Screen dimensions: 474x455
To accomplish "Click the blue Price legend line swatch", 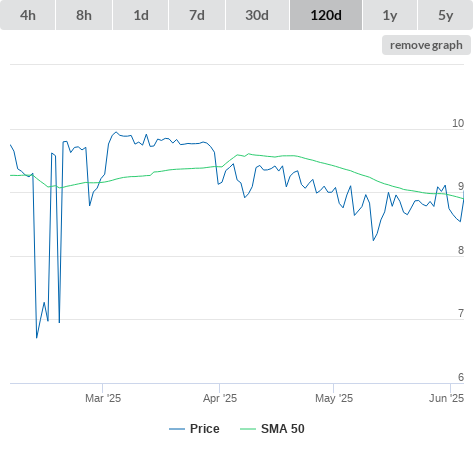I will 177,429.
